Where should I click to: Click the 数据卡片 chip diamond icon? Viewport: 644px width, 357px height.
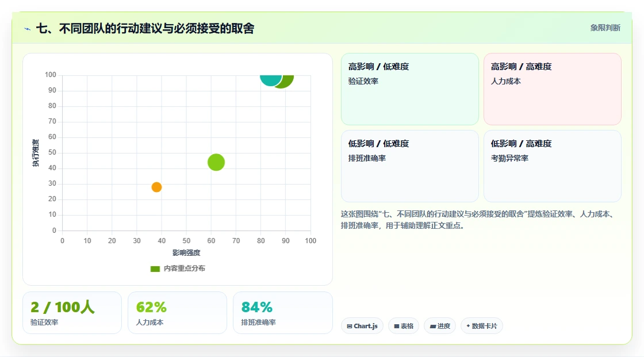coord(468,326)
